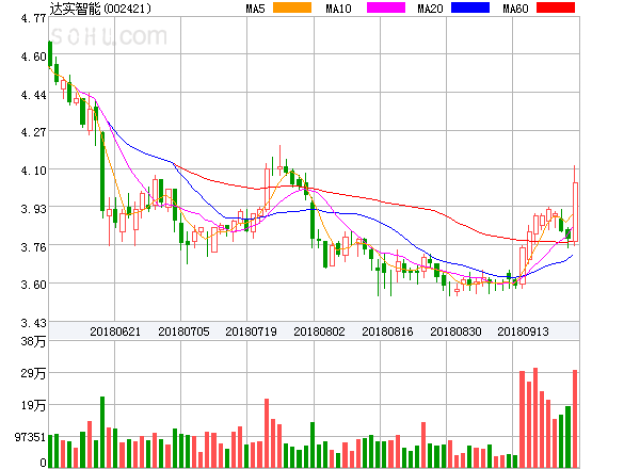640x469 pixels.
Task: Click the 20180621 date label
Action: (115, 331)
